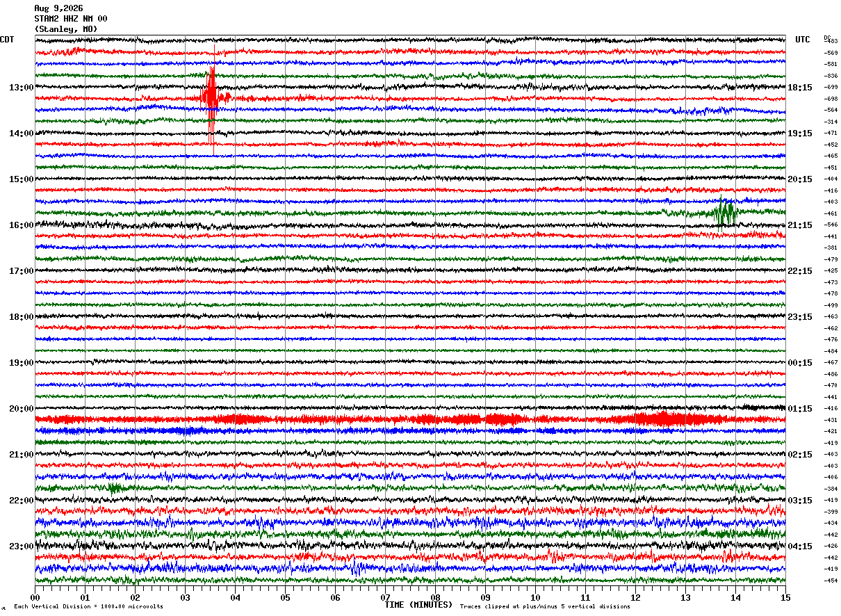This screenshot has width=841, height=616.
Task: Click the 00:15 UTC time label
Action: (800, 363)
